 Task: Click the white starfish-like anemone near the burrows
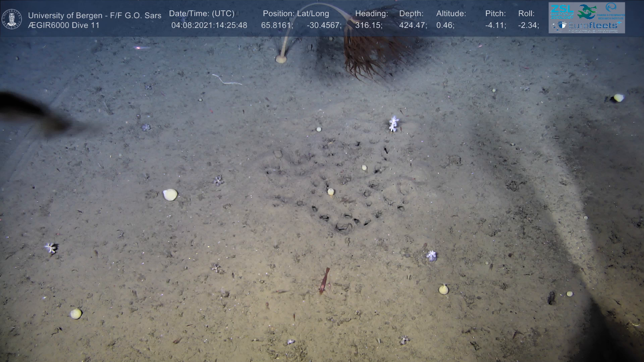coord(393,124)
